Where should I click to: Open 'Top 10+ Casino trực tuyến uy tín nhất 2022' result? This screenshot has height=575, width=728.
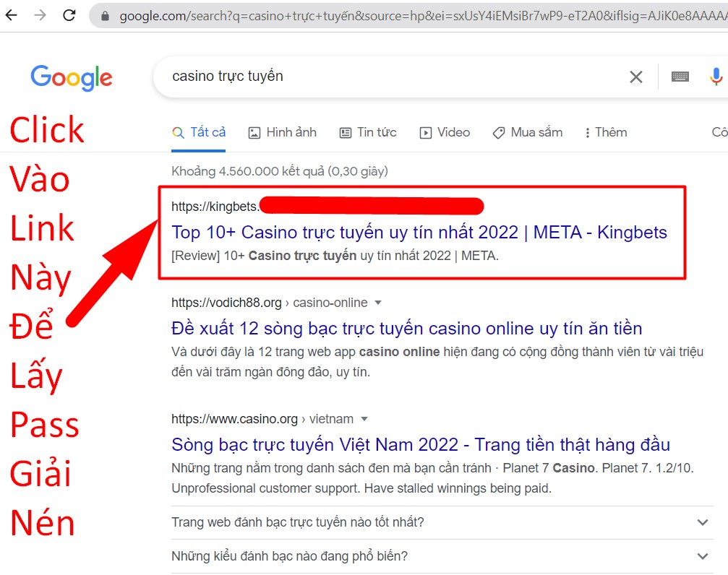click(x=419, y=232)
